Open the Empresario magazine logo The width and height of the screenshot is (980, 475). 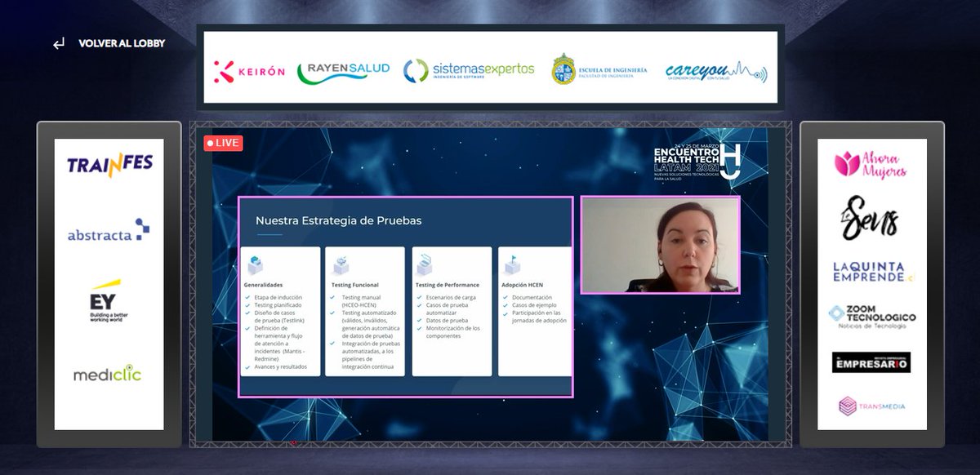871,362
